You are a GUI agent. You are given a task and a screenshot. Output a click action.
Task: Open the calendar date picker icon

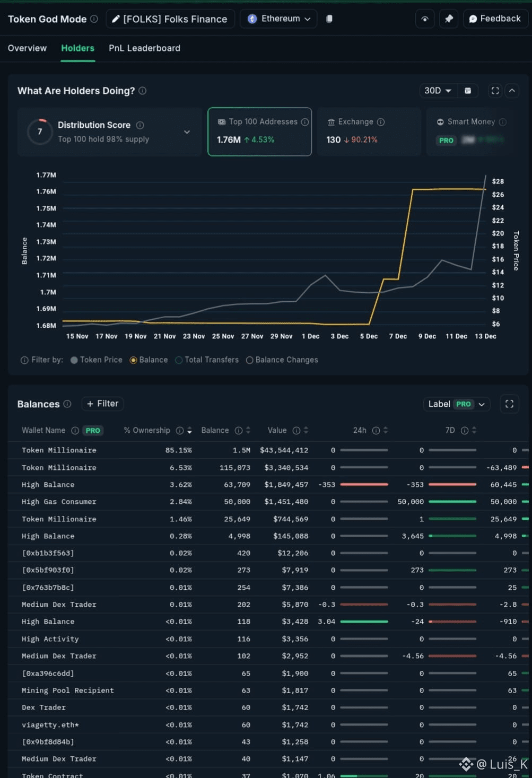[x=468, y=91]
